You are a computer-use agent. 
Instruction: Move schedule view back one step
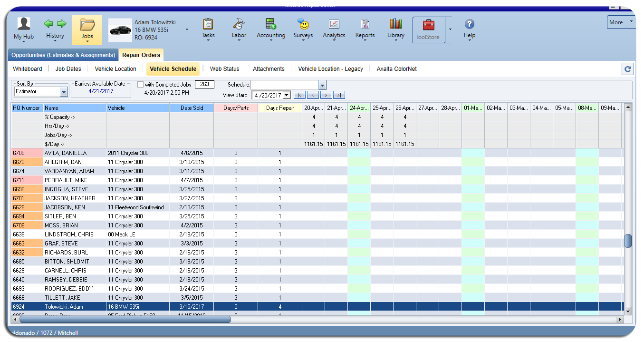[x=312, y=95]
